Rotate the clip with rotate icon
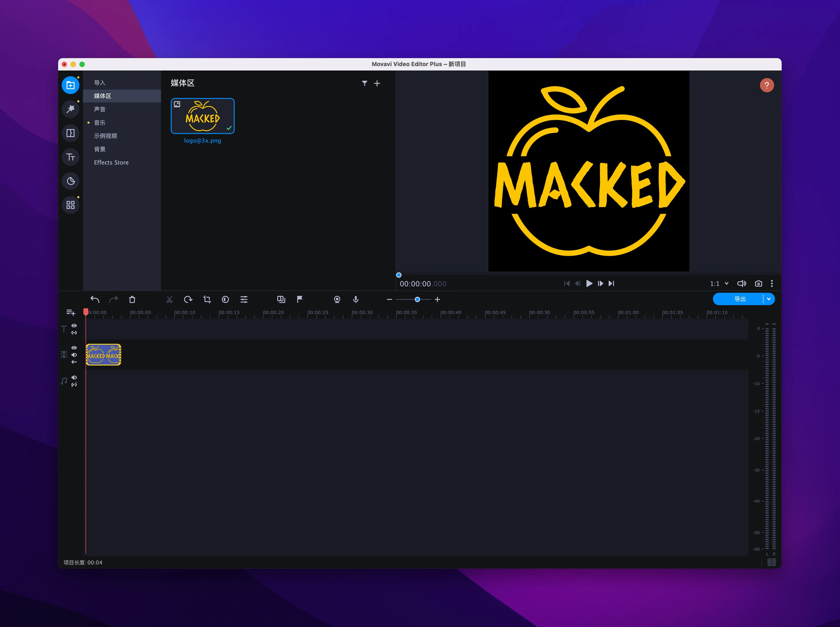This screenshot has width=840, height=627. click(188, 299)
